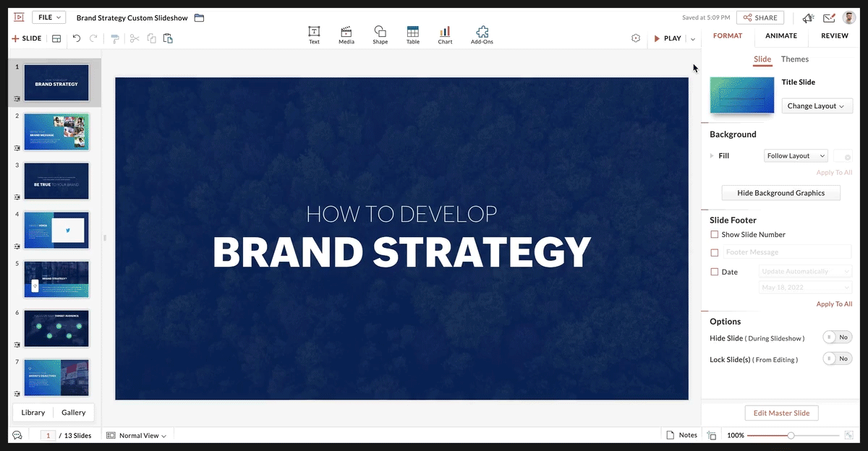Open the Media insert tool

(x=346, y=35)
